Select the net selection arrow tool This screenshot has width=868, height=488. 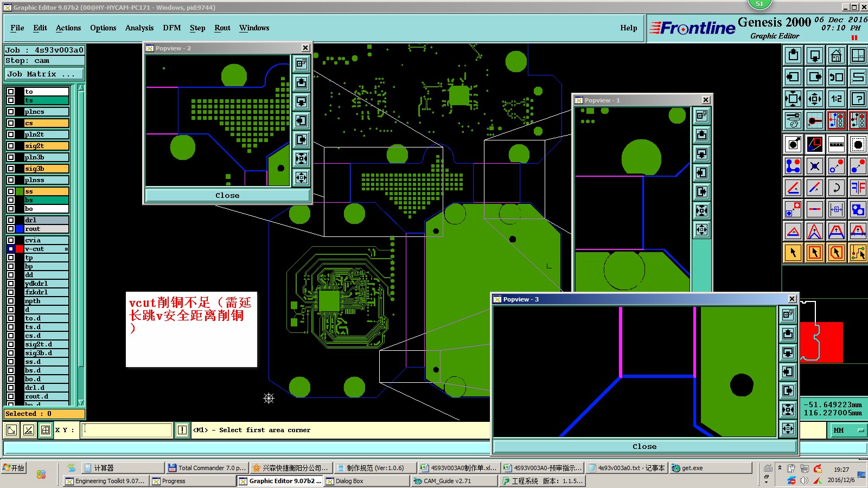[858, 253]
